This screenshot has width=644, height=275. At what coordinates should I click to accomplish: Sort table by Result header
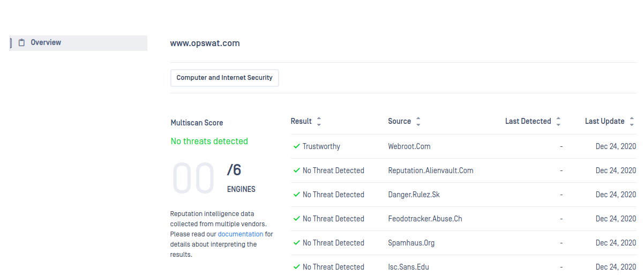pos(301,121)
